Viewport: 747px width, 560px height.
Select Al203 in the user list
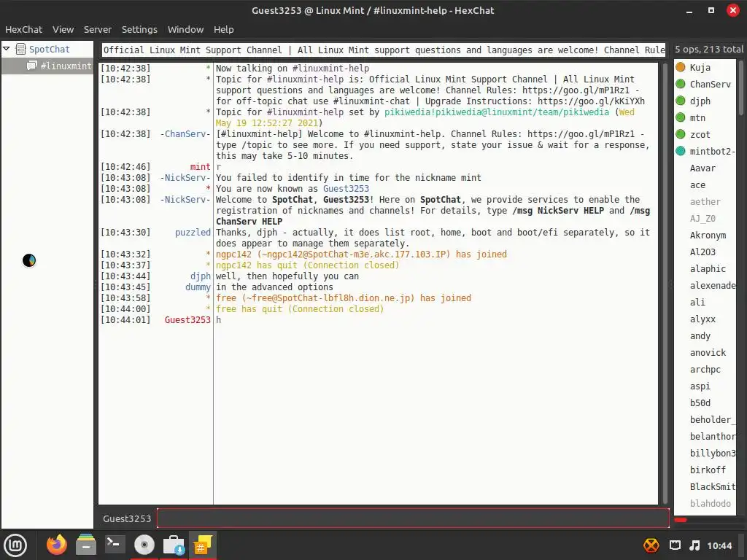click(x=703, y=252)
